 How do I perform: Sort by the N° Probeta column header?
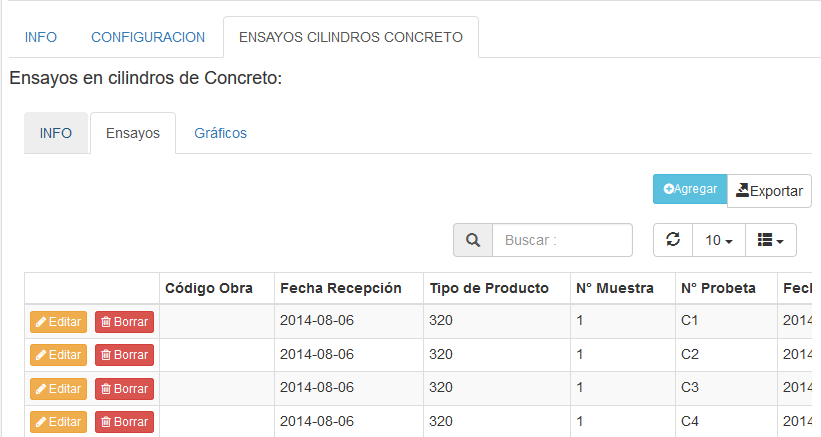click(717, 288)
